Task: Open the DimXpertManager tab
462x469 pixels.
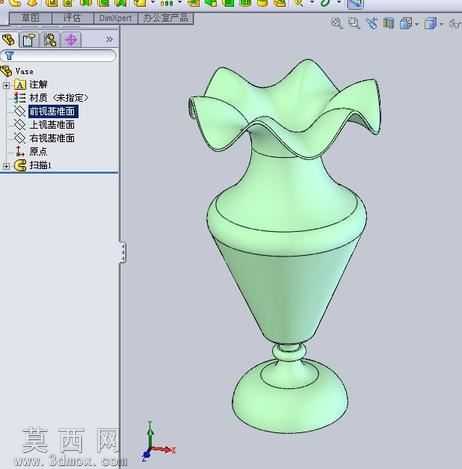Action: (71, 40)
